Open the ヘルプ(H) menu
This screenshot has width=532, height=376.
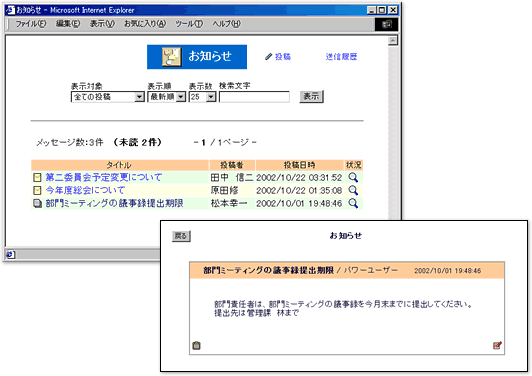(x=226, y=24)
